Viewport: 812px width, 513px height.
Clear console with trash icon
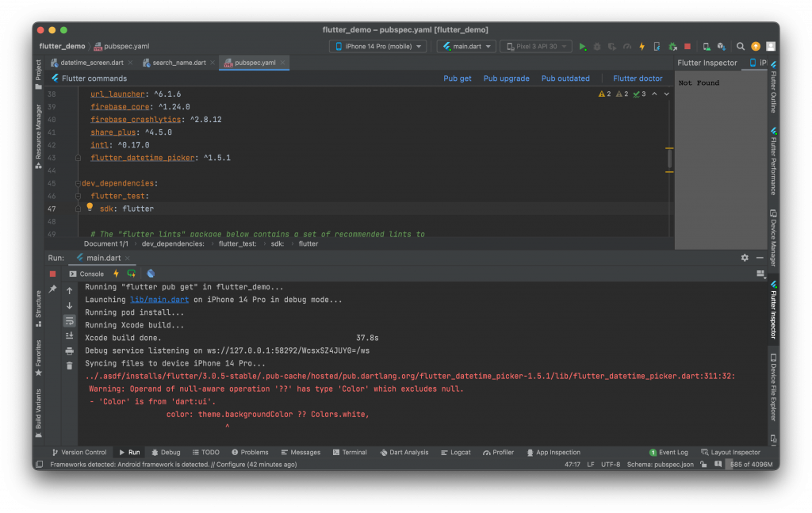pos(70,366)
